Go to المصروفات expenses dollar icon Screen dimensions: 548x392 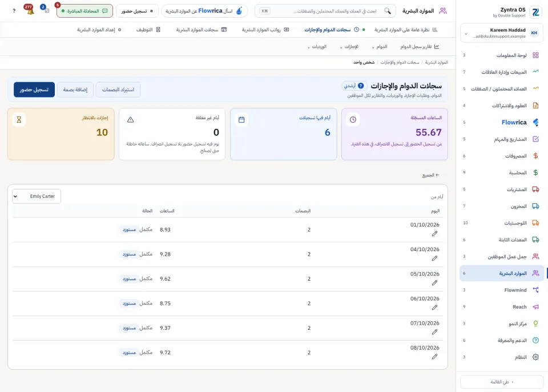(x=535, y=156)
